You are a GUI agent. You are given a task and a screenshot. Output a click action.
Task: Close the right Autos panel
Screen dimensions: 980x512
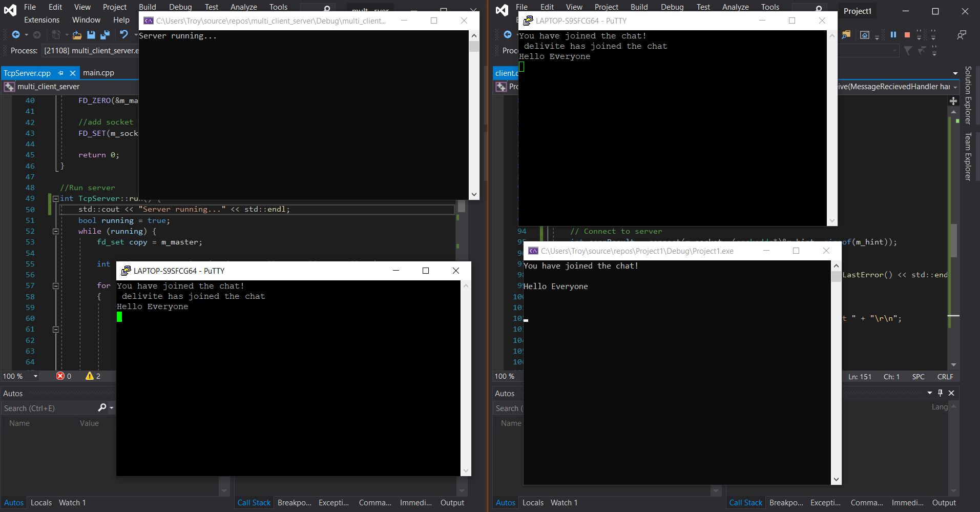pos(951,393)
